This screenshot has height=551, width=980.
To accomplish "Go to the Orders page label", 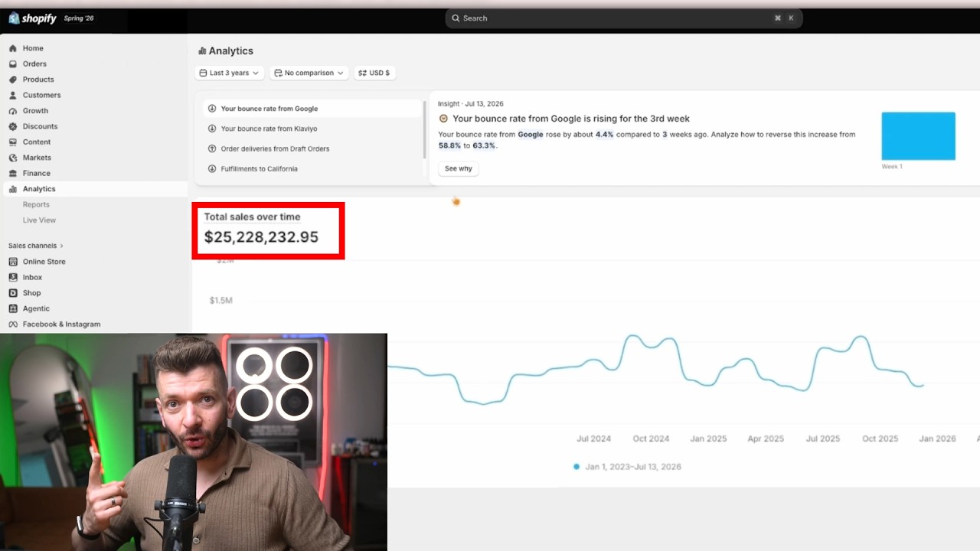I will 34,64.
